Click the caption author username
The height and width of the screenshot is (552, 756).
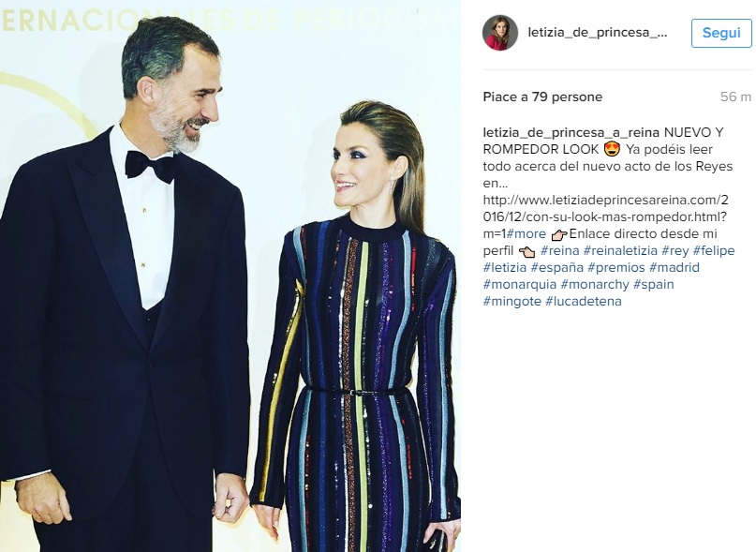571,132
